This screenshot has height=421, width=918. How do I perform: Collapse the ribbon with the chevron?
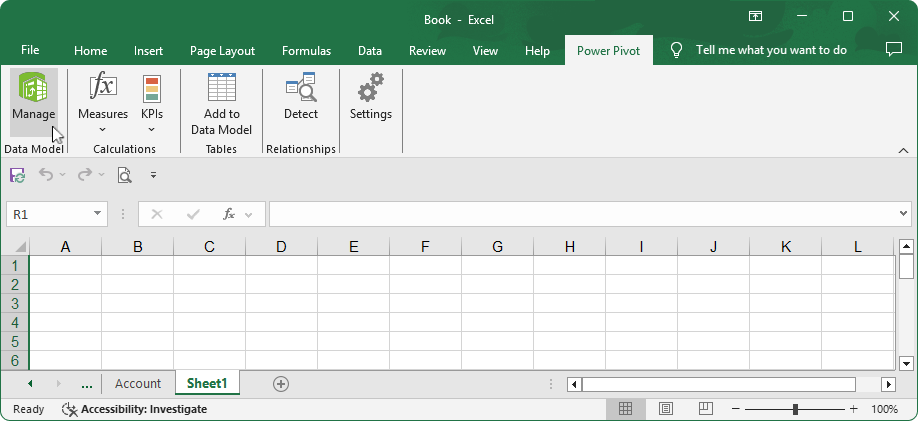click(903, 150)
